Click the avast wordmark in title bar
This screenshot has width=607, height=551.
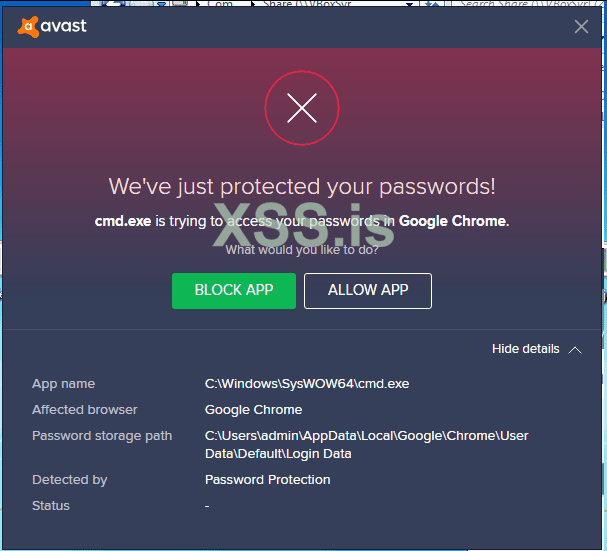(64, 26)
